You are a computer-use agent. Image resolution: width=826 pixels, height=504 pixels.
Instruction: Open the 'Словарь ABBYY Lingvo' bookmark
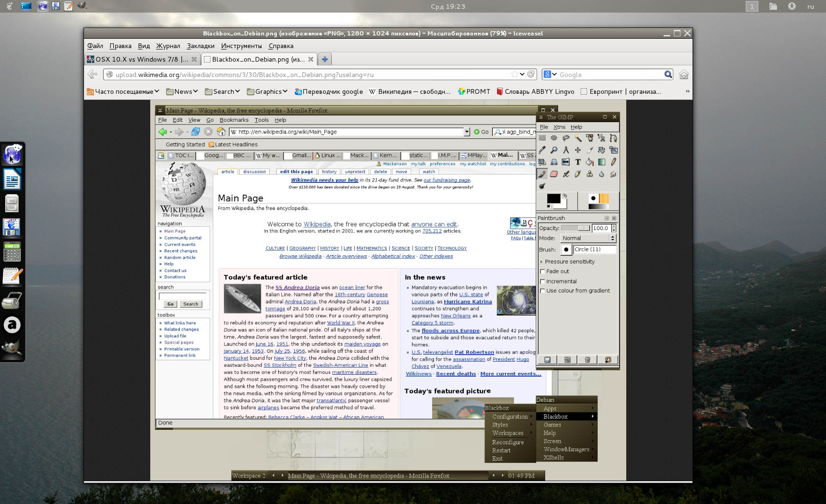(535, 91)
